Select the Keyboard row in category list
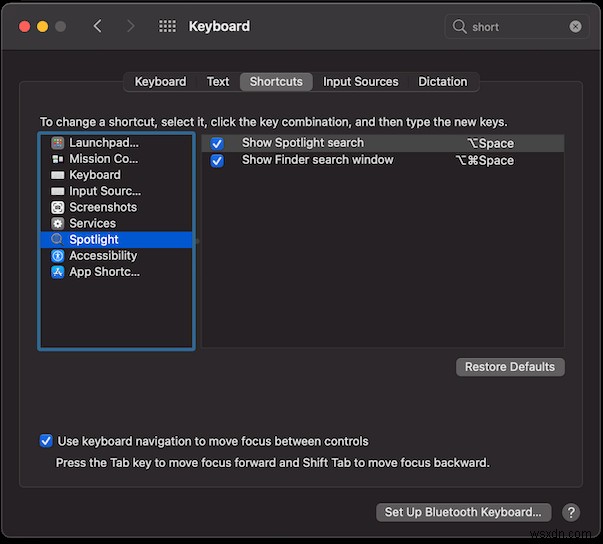 [x=116, y=175]
